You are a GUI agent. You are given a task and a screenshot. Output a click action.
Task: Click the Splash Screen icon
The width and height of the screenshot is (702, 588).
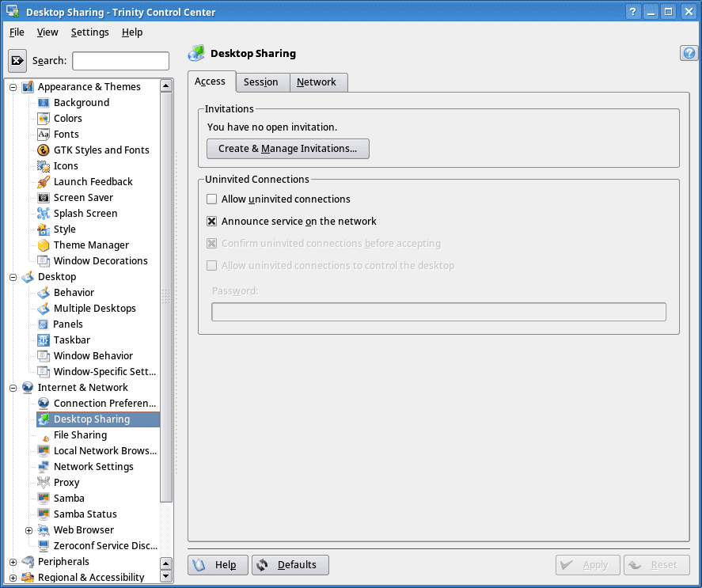tap(44, 213)
